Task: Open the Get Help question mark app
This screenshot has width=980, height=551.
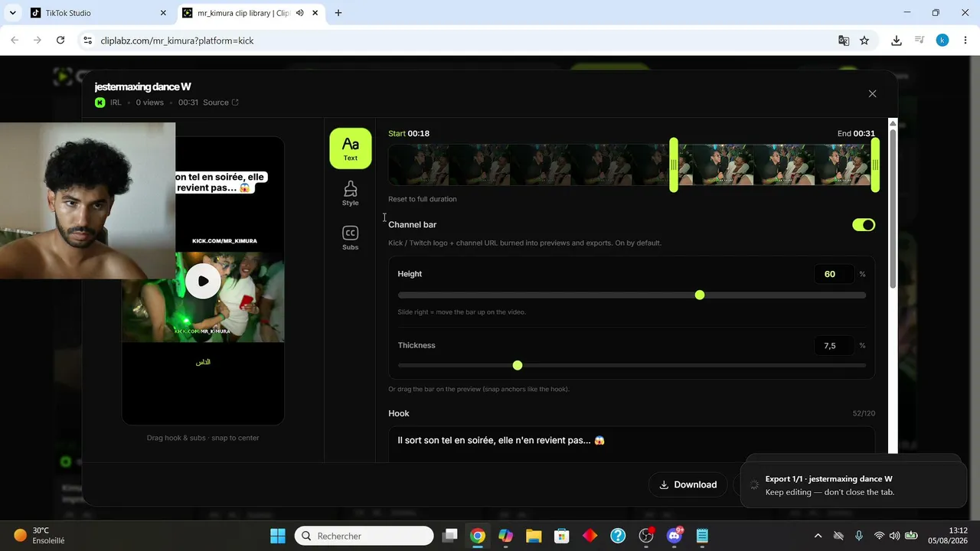Action: 618,536
